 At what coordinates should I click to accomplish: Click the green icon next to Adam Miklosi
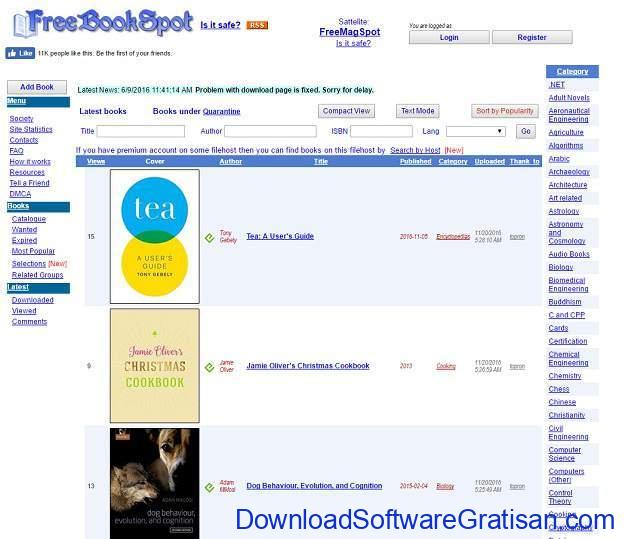coord(210,487)
